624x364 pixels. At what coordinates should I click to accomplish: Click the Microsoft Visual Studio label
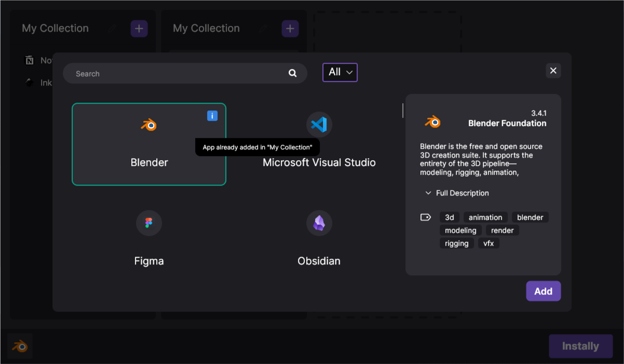[319, 162]
